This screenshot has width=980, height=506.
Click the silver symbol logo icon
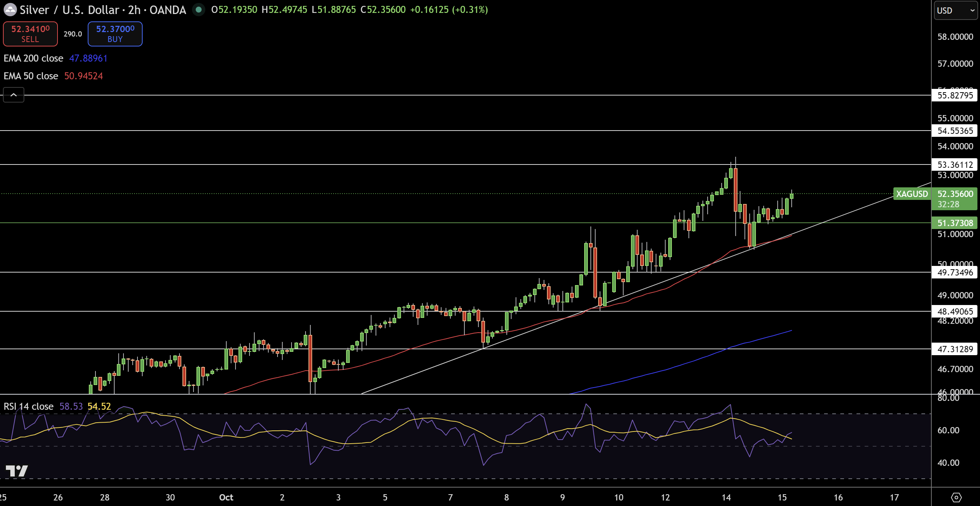pos(10,10)
